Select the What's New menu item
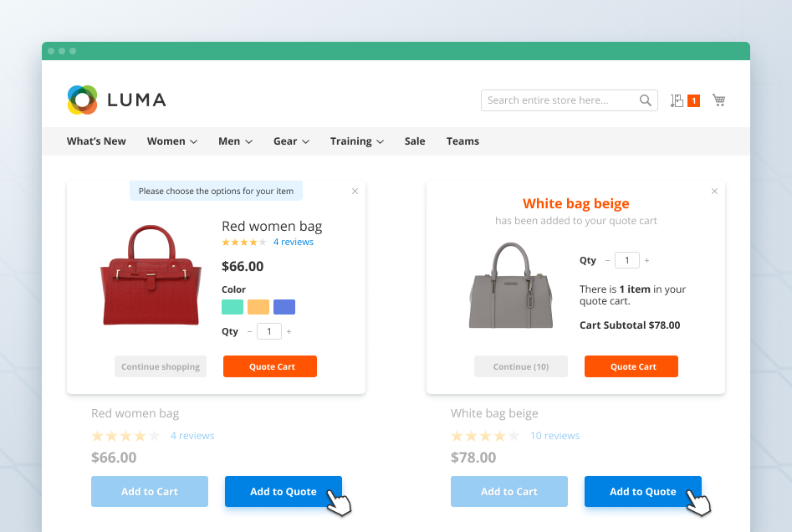The image size is (792, 532). [x=95, y=141]
